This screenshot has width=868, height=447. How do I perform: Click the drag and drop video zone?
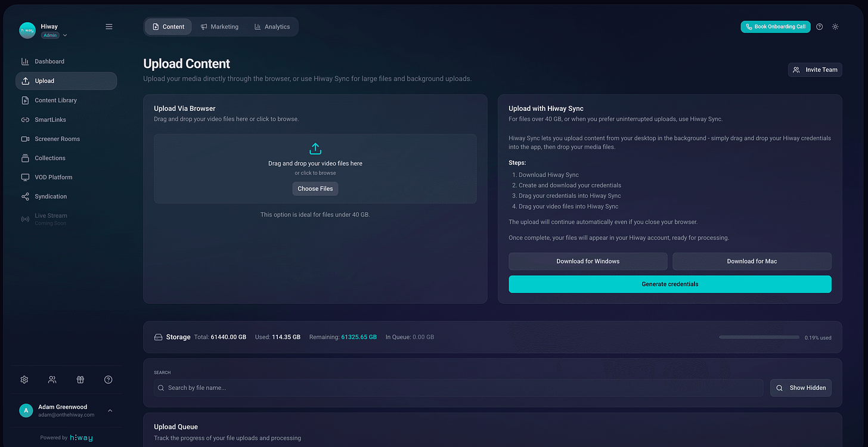(315, 169)
